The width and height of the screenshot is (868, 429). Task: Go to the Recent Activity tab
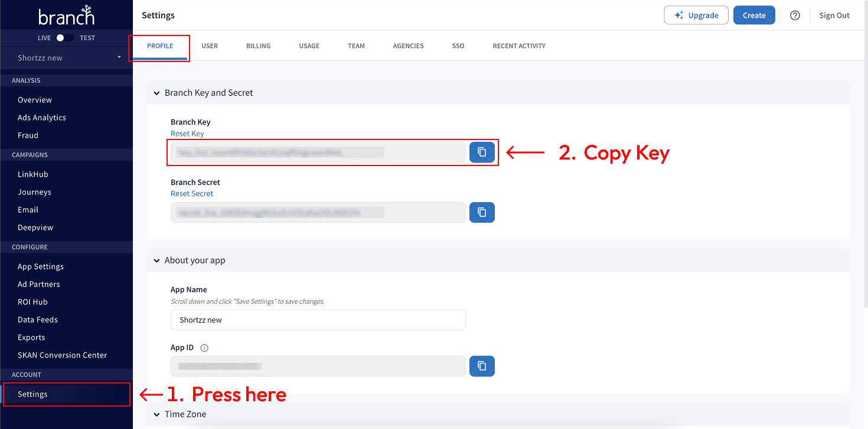point(519,46)
